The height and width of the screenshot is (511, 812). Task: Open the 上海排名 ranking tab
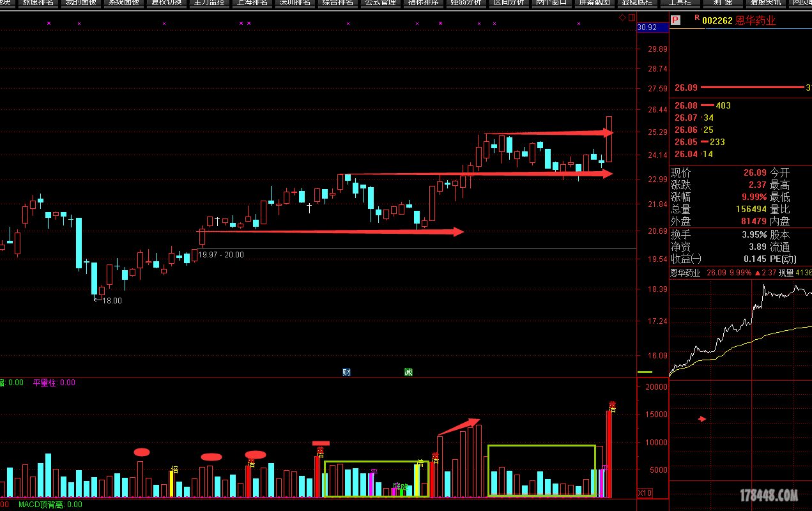click(252, 3)
